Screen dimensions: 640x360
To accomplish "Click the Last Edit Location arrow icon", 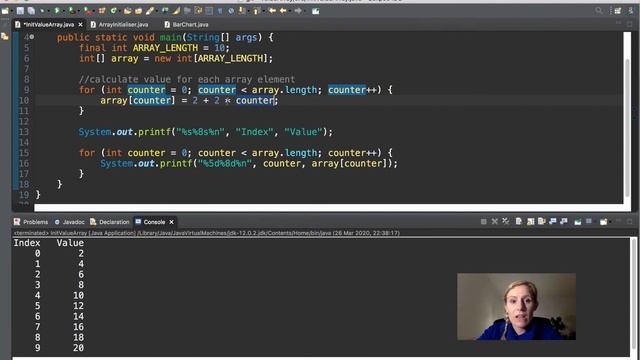I will [x=272, y=11].
